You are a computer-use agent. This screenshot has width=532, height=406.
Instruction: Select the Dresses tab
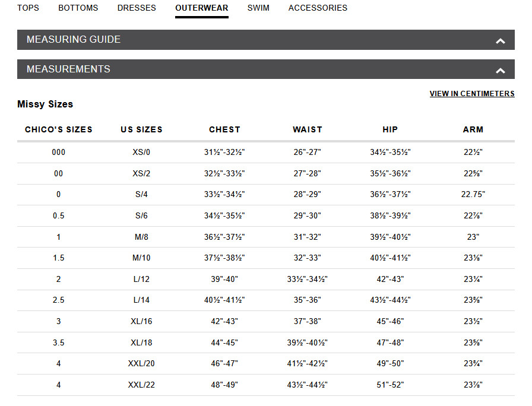click(x=137, y=8)
